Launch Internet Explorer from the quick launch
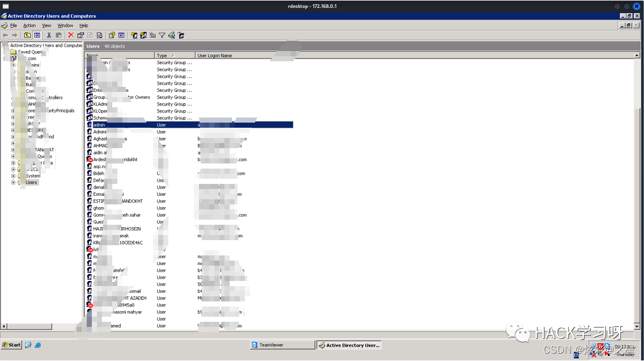 tap(38, 345)
